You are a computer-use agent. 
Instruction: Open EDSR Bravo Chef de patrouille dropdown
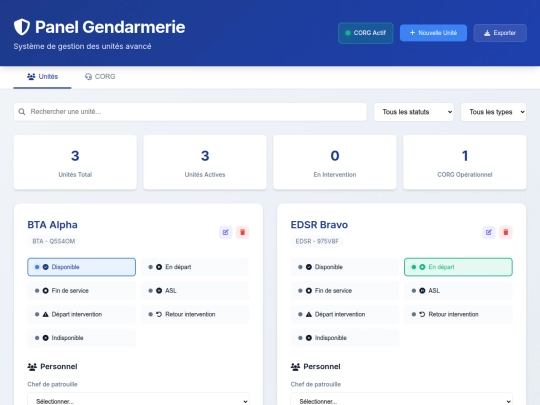(402, 399)
